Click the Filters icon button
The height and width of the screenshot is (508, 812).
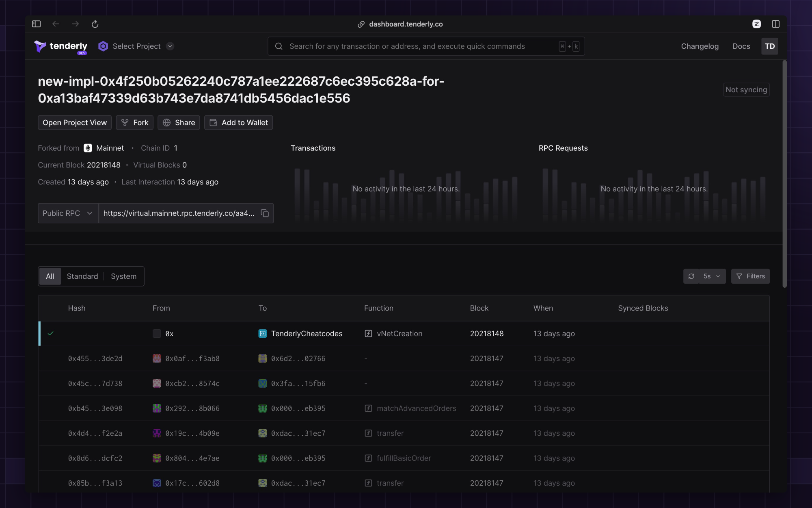tap(751, 276)
